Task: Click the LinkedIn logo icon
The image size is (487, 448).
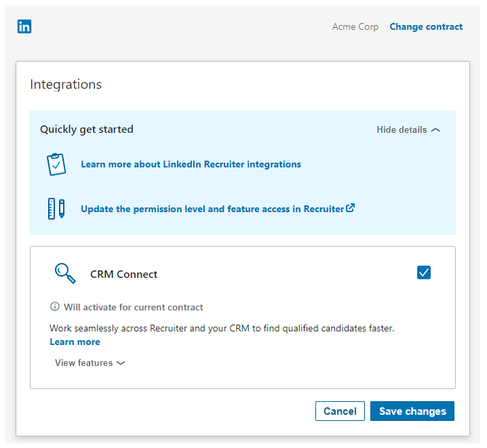Action: click(x=24, y=26)
